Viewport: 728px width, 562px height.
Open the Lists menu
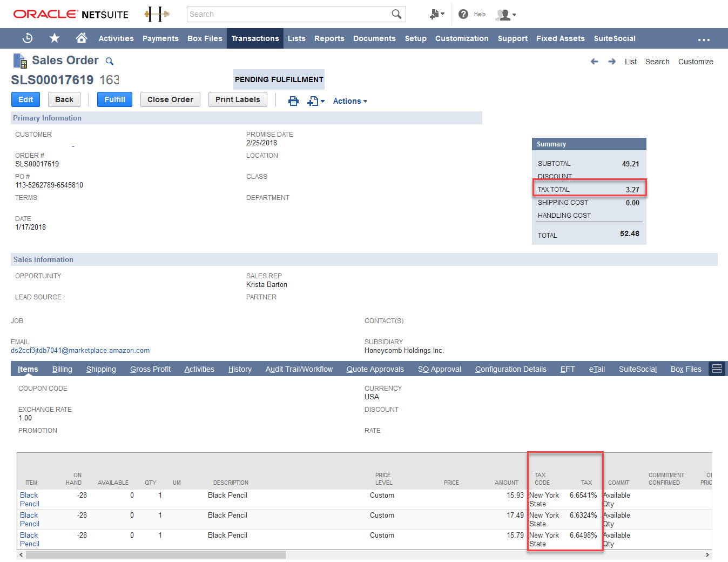(x=296, y=38)
